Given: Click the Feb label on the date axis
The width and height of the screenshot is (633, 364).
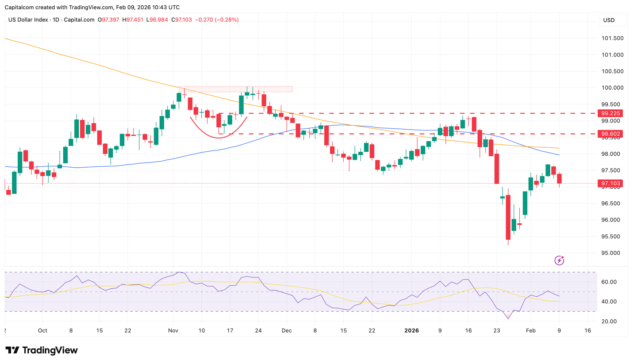Looking at the screenshot, I should pos(531,330).
